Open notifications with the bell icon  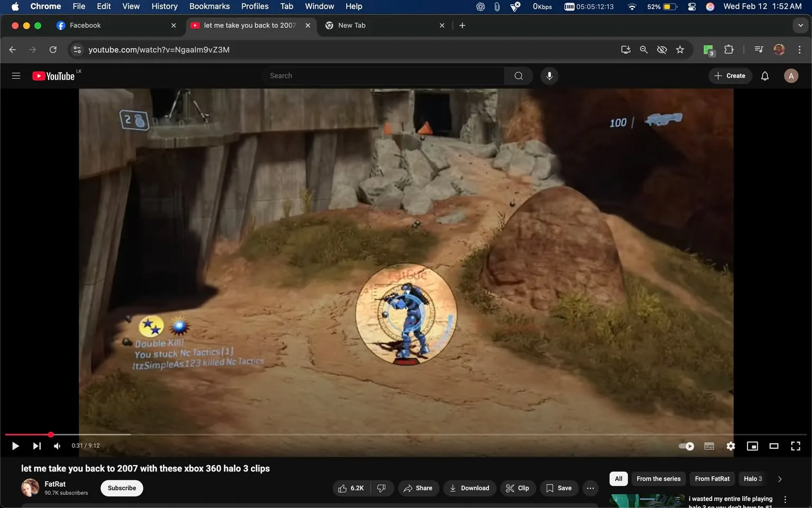tap(764, 75)
